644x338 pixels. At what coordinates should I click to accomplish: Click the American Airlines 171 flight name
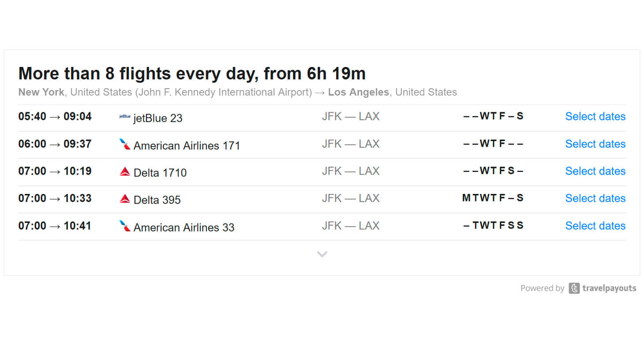pyautogui.click(x=187, y=145)
